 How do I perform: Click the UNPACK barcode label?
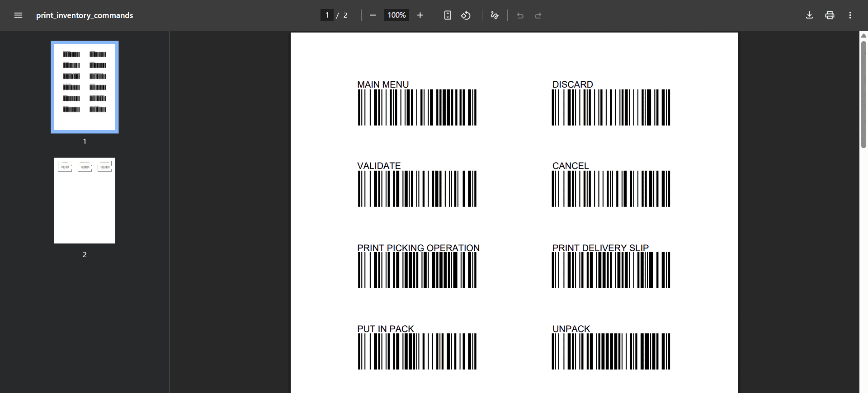coord(571,329)
